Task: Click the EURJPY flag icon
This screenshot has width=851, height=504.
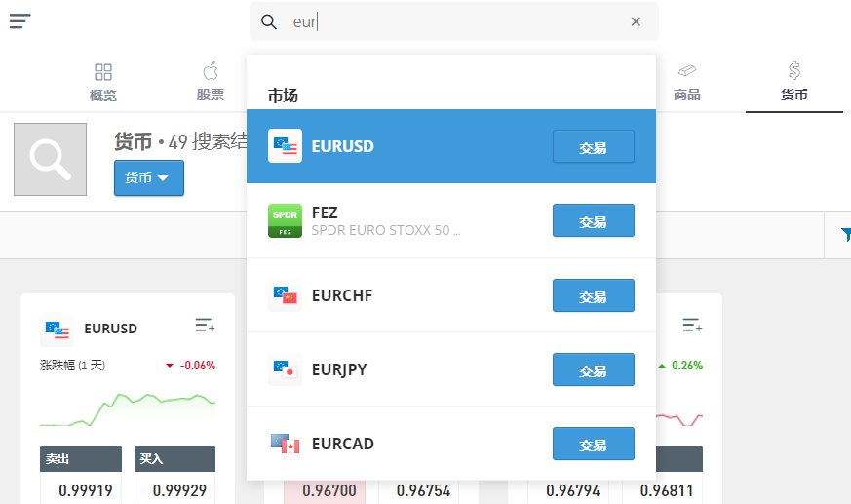Action: point(285,369)
